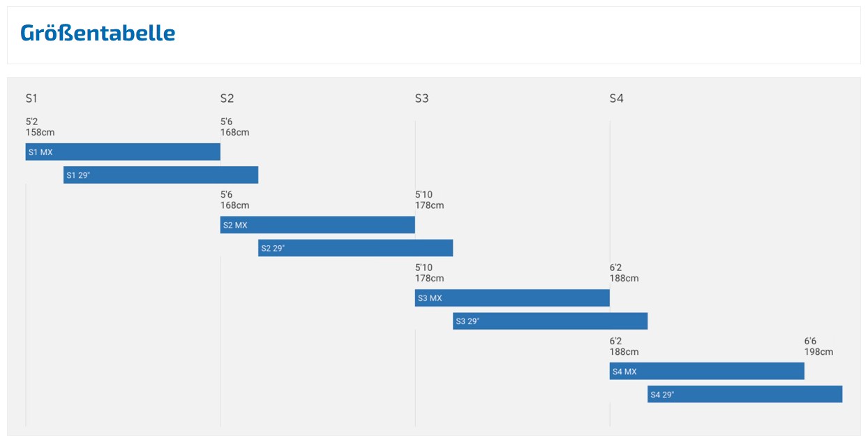Viewport: 868px width, 440px height.
Task: Click the 6'6 198cm height label
Action: point(818,346)
